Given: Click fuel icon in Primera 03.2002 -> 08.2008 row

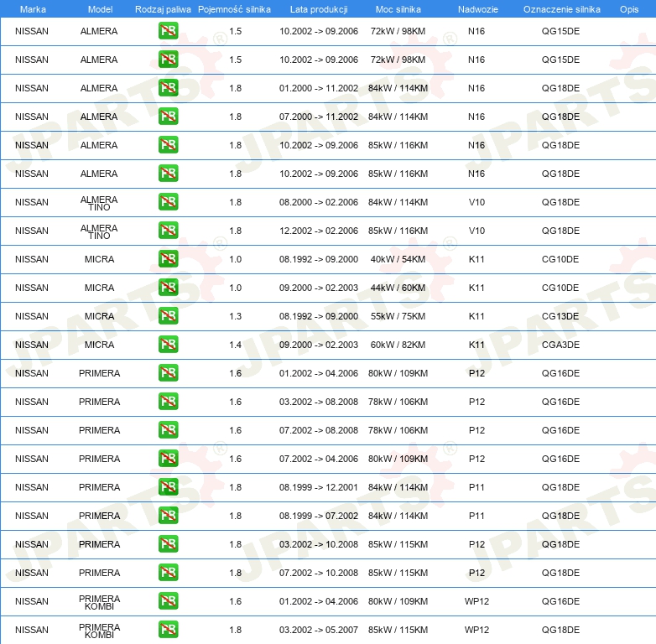Looking at the screenshot, I should (x=168, y=401).
